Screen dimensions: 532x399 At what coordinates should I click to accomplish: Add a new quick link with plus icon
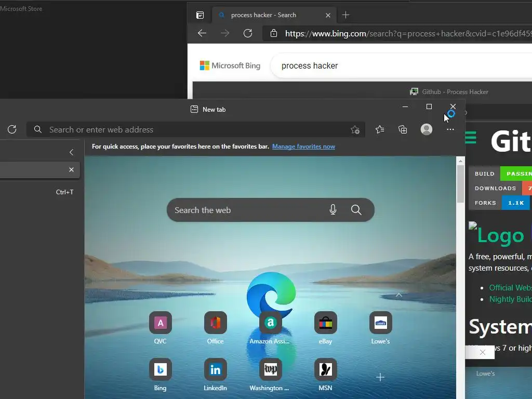pos(380,377)
